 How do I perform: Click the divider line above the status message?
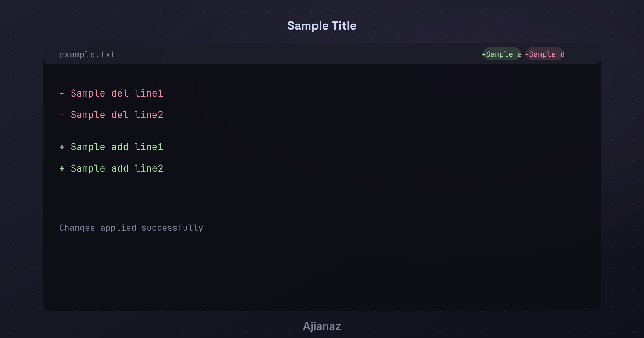click(322, 193)
